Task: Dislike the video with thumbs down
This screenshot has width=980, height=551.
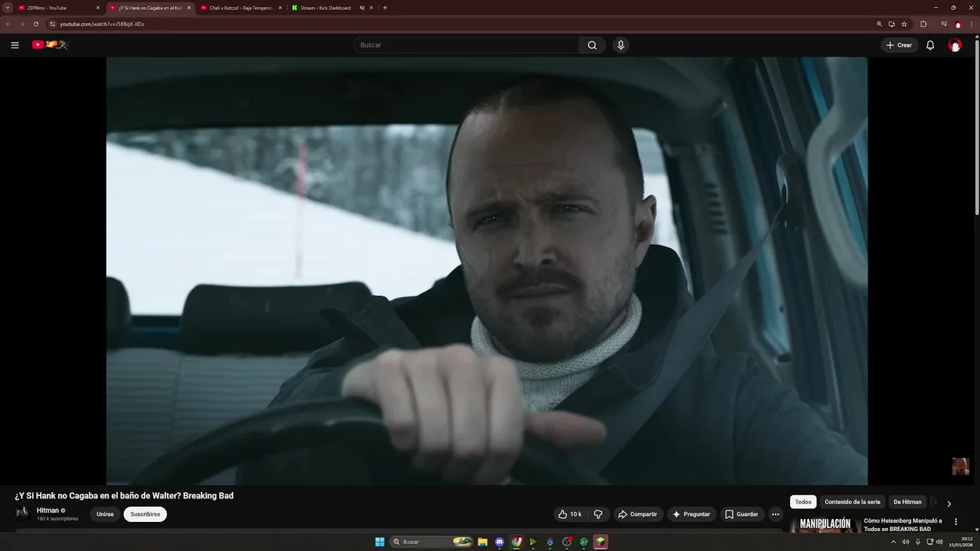Action: pyautogui.click(x=599, y=514)
